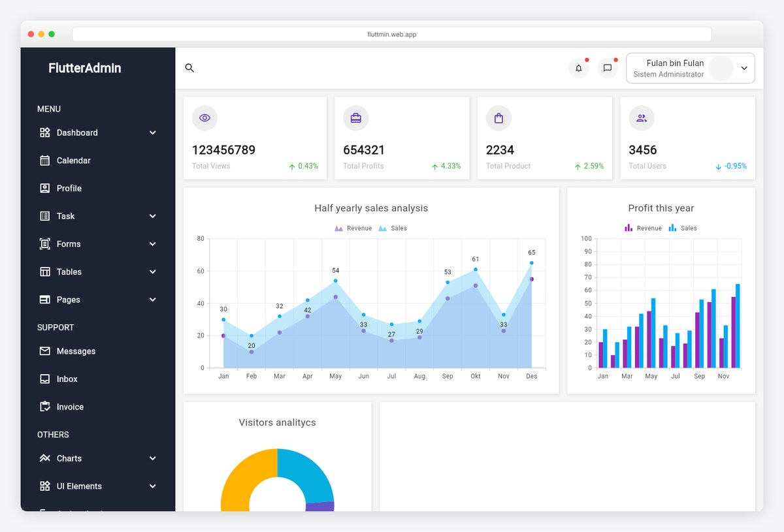This screenshot has height=532, width=784.
Task: Select the Dashboard menu label
Action: (x=77, y=133)
